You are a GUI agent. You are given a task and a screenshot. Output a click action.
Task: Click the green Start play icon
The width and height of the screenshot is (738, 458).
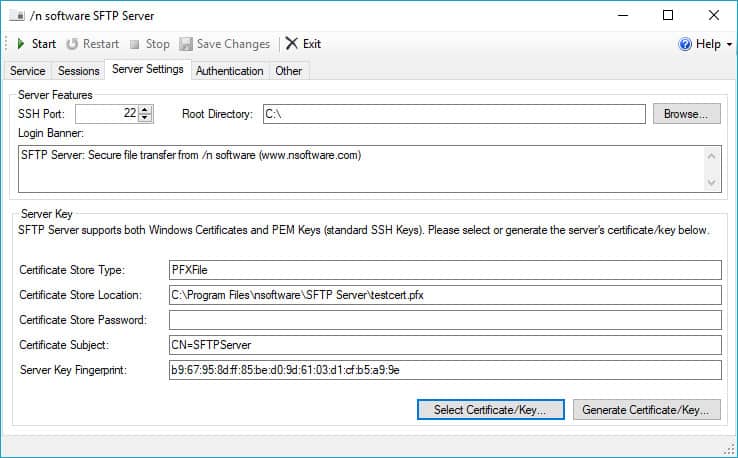pyautogui.click(x=20, y=44)
